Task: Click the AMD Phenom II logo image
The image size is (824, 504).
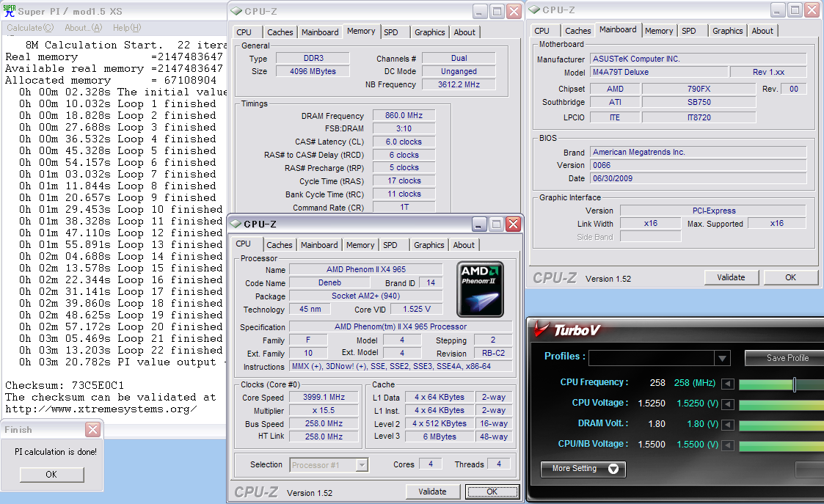Action: (481, 289)
